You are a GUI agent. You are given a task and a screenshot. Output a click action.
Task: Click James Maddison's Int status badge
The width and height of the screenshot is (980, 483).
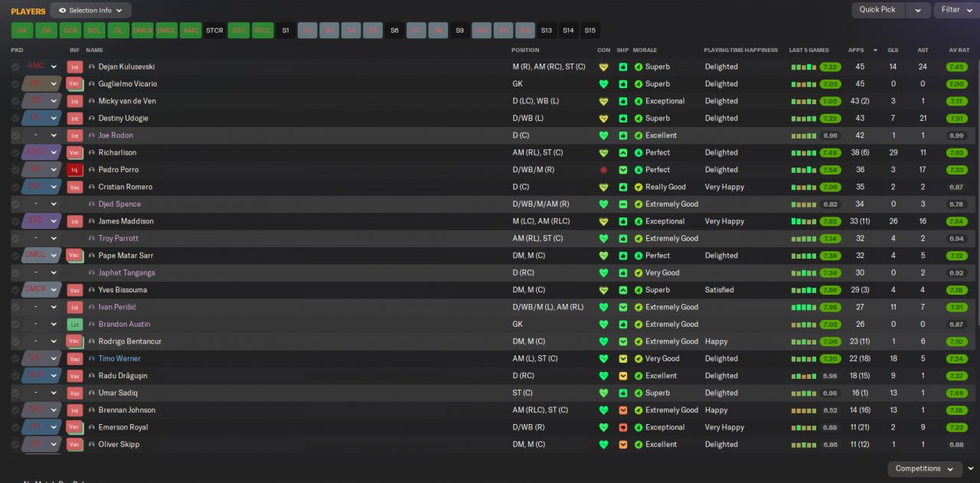tap(74, 221)
